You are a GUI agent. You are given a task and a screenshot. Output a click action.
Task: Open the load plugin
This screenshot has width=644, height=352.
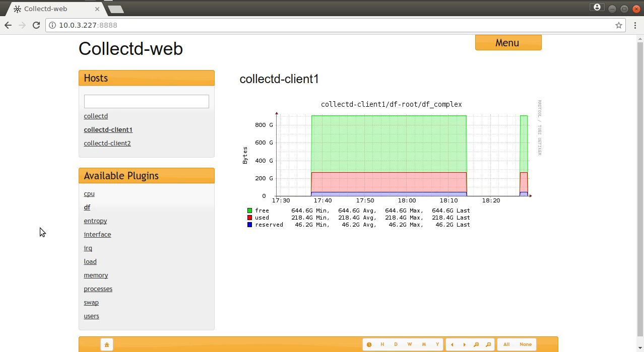click(x=90, y=261)
